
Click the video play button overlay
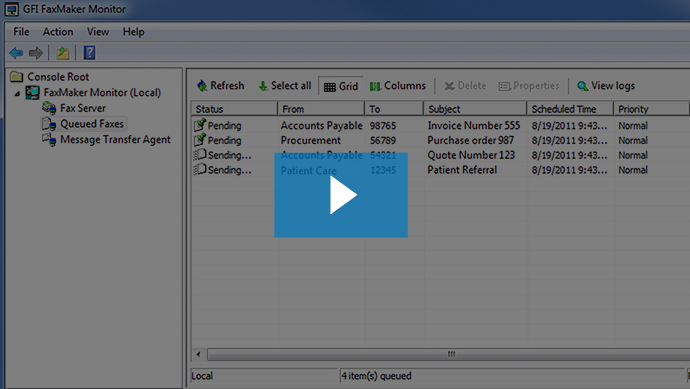click(x=341, y=195)
